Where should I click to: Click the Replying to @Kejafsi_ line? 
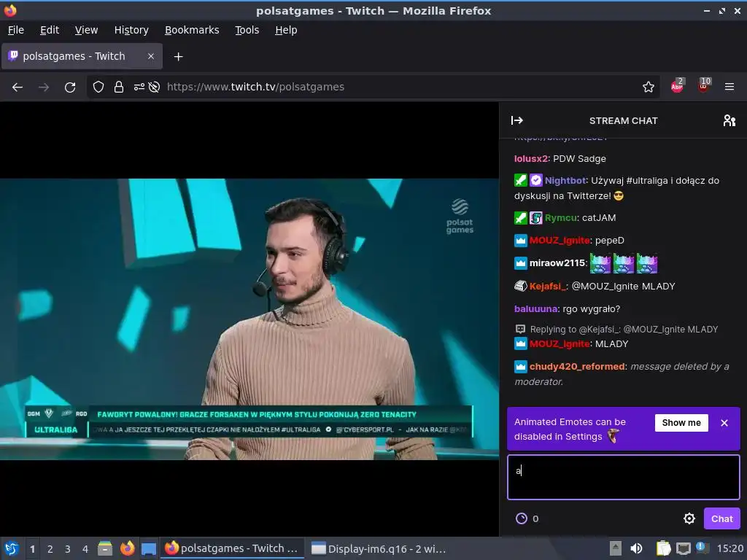616,330
